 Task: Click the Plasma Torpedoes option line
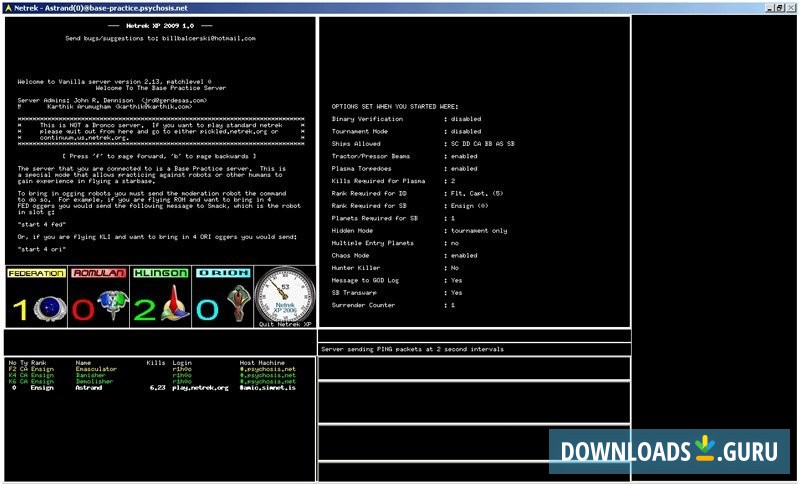(405, 168)
